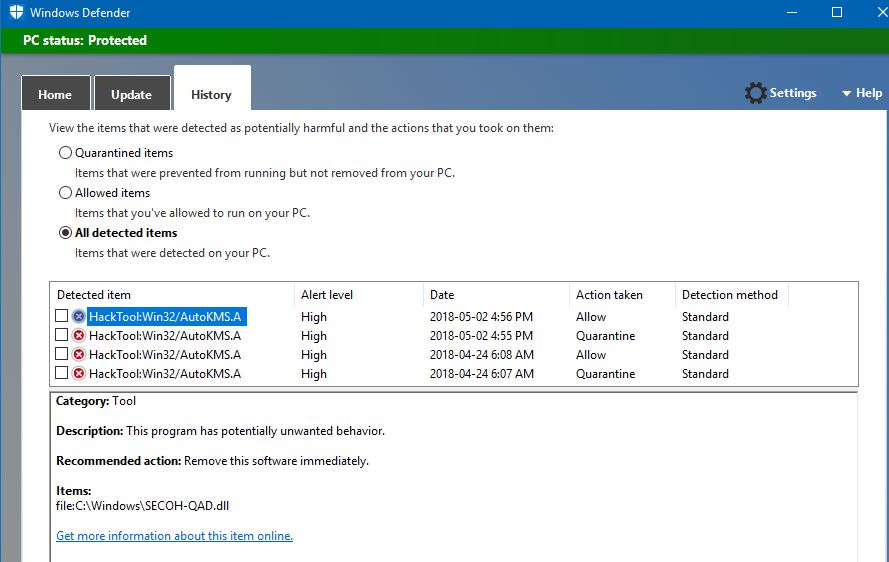Select the Allowed items radio button
889x562 pixels.
(65, 193)
